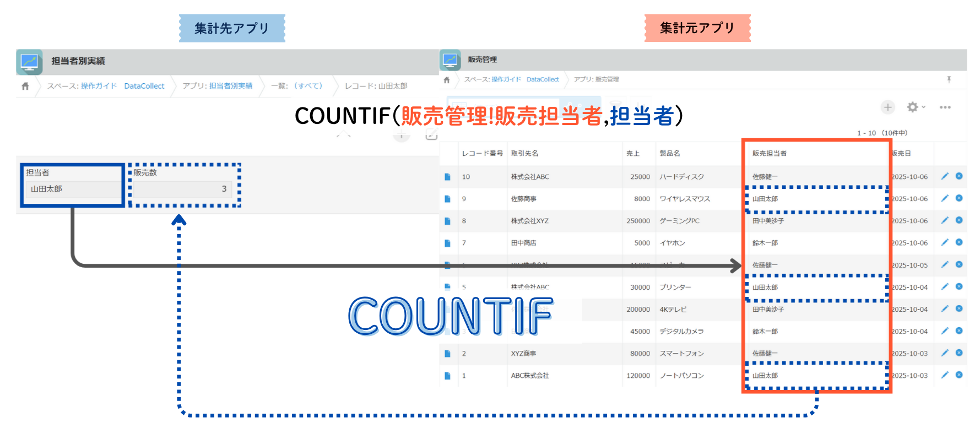Click the 担当者 field containing 山田太郎
Viewport: 980px width, 439px height.
tap(72, 189)
